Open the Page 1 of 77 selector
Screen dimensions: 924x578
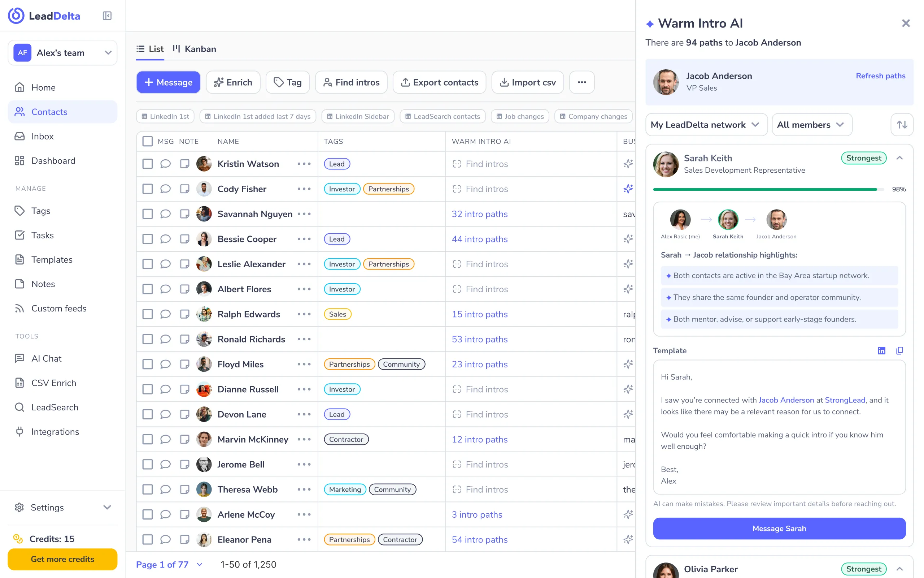click(170, 565)
